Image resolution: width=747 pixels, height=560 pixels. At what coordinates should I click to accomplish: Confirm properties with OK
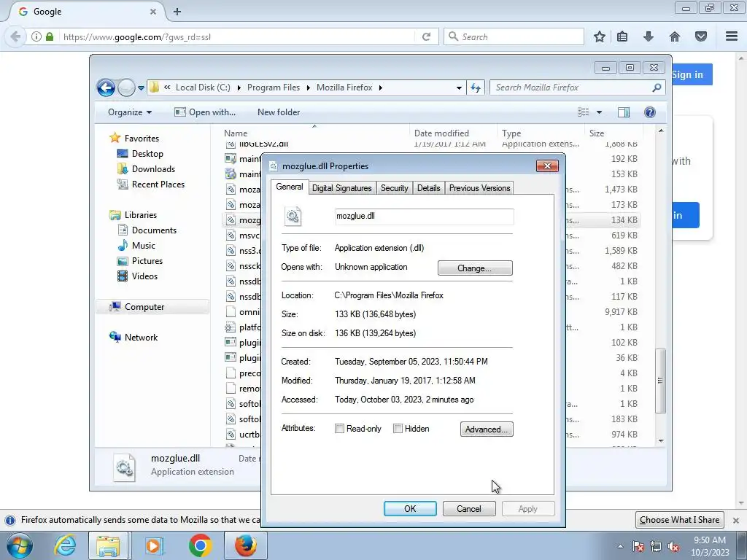coord(410,508)
